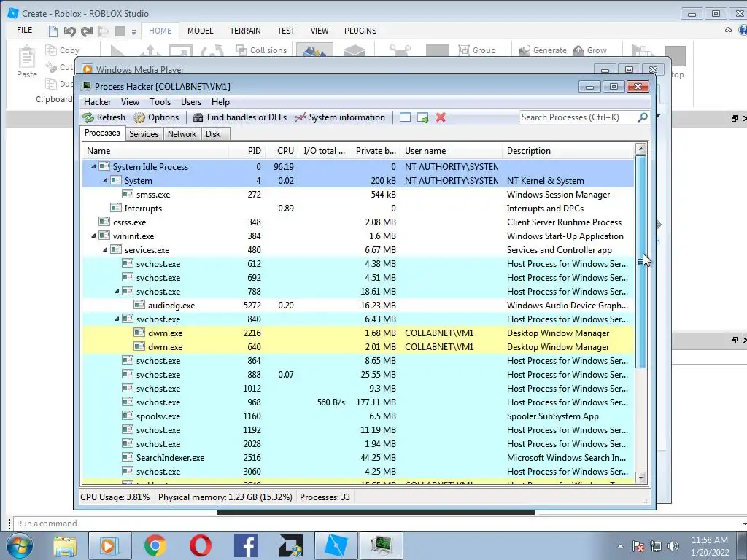Select svchost.exe with PID 968
This screenshot has height=560, width=747.
coord(358,402)
